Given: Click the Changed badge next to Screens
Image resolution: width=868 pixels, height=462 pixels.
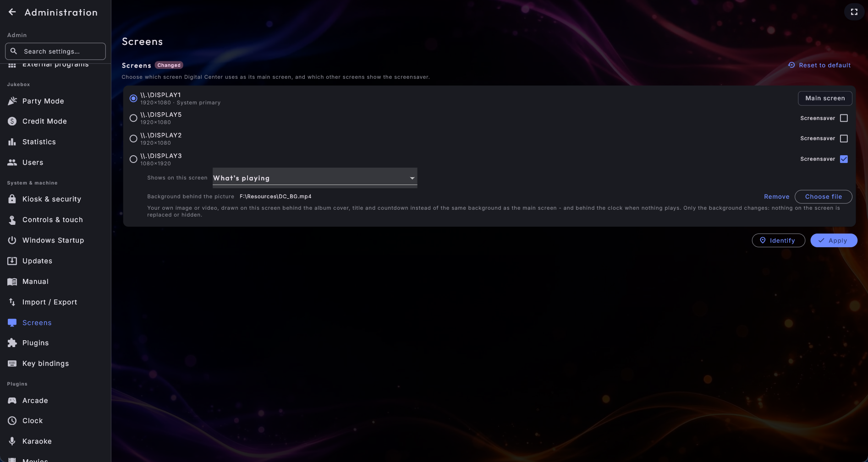Looking at the screenshot, I should click(169, 65).
